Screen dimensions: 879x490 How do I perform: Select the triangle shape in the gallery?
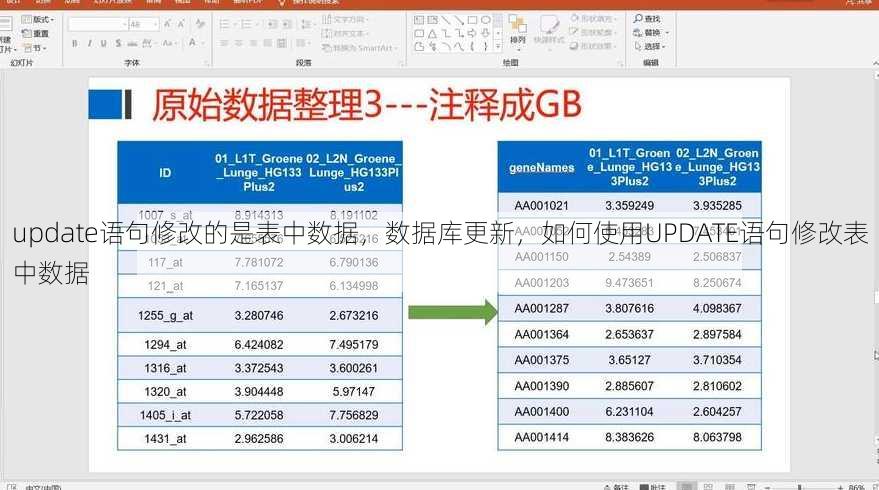pyautogui.click(x=432, y=34)
